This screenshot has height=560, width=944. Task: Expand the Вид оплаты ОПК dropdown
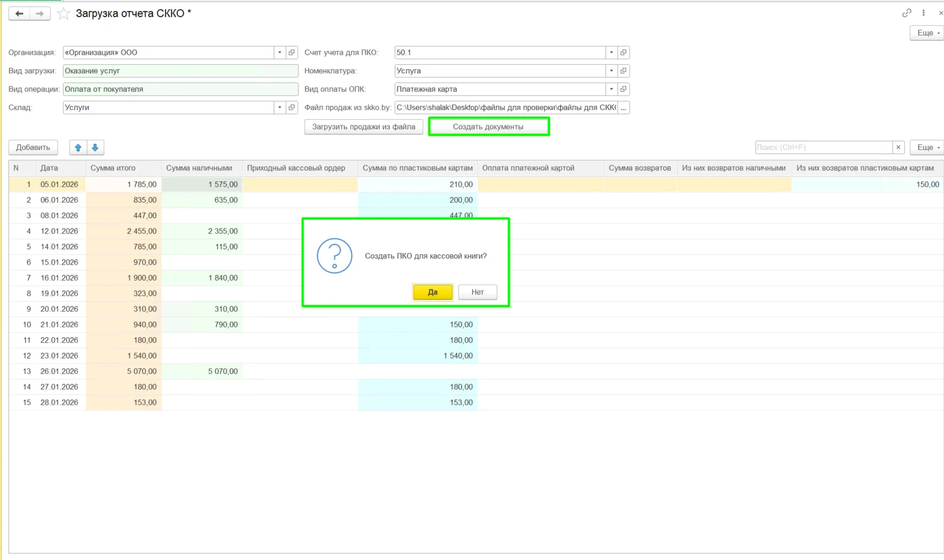[611, 89]
